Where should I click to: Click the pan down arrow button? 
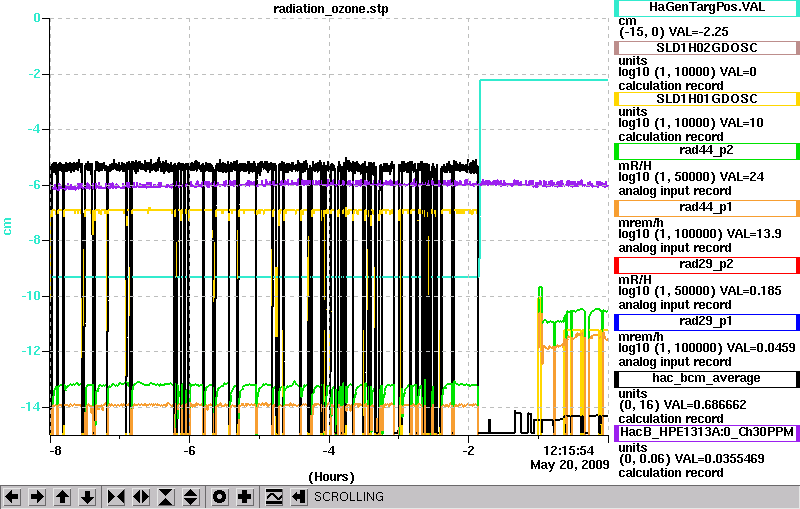[x=87, y=496]
